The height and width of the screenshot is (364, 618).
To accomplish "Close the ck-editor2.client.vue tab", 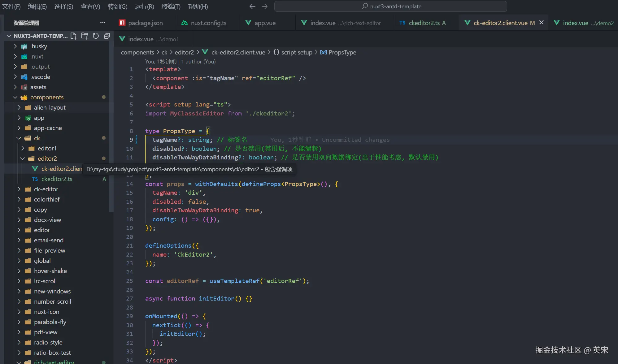I will [541, 23].
